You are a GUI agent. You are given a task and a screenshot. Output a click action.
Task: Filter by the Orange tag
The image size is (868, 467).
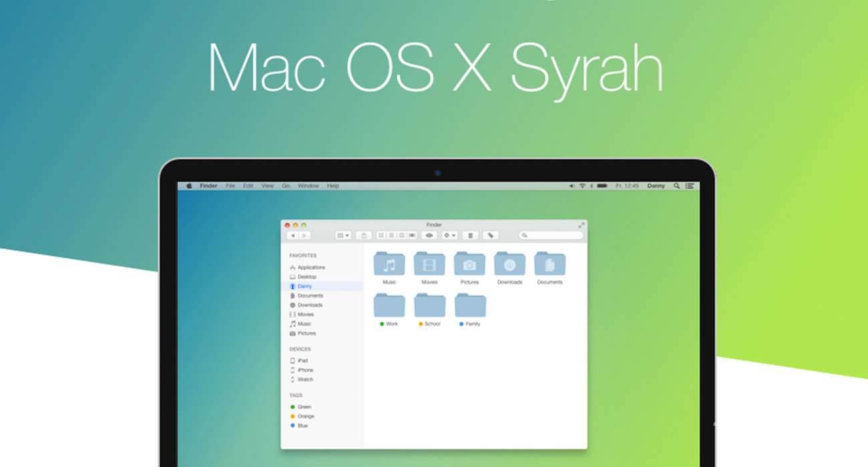[302, 416]
